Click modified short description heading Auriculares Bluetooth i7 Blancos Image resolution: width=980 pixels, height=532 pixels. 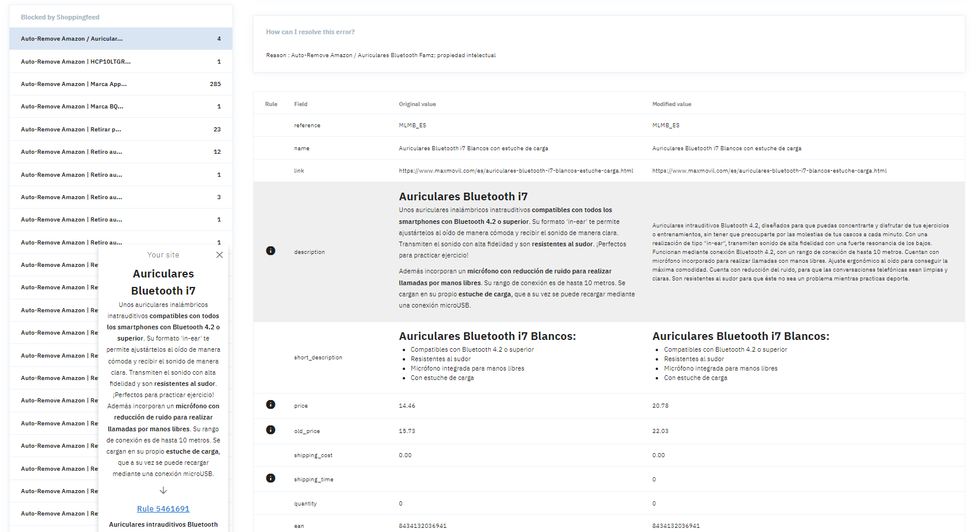tap(741, 336)
